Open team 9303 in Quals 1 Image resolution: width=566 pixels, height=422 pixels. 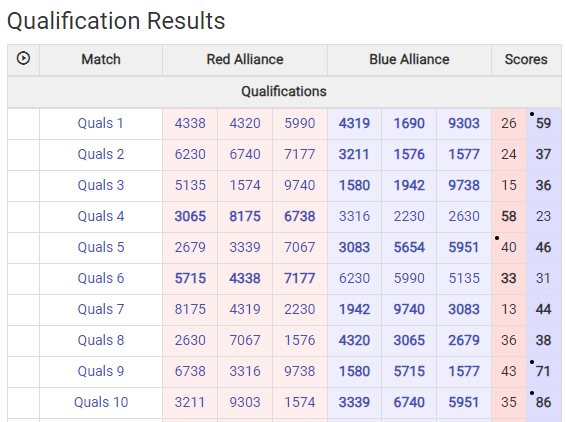pyautogui.click(x=464, y=123)
